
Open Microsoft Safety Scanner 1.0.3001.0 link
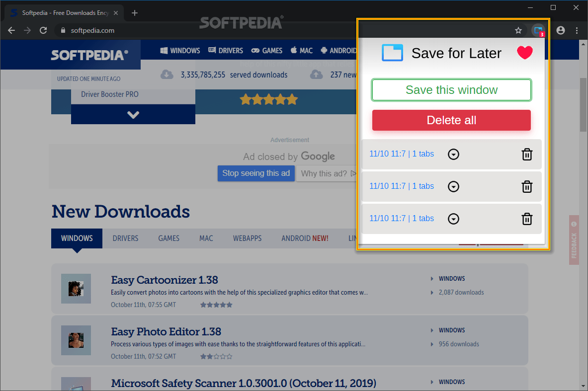[244, 384]
